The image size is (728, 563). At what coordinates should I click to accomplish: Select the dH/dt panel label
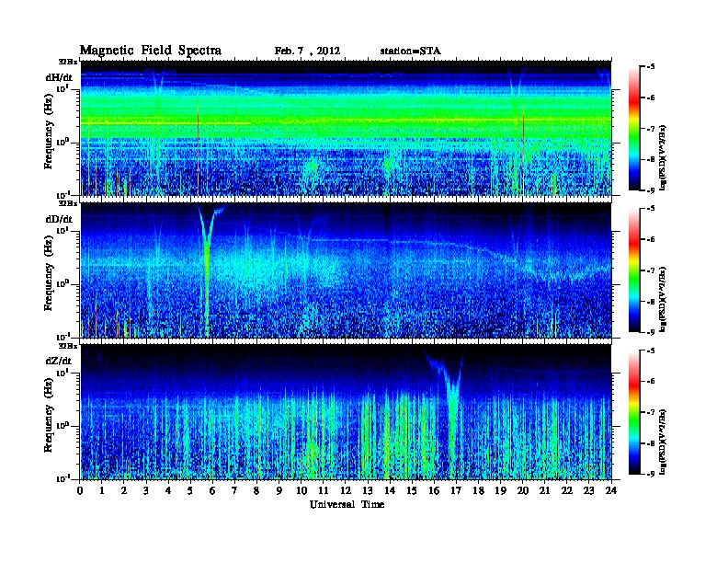tap(59, 77)
